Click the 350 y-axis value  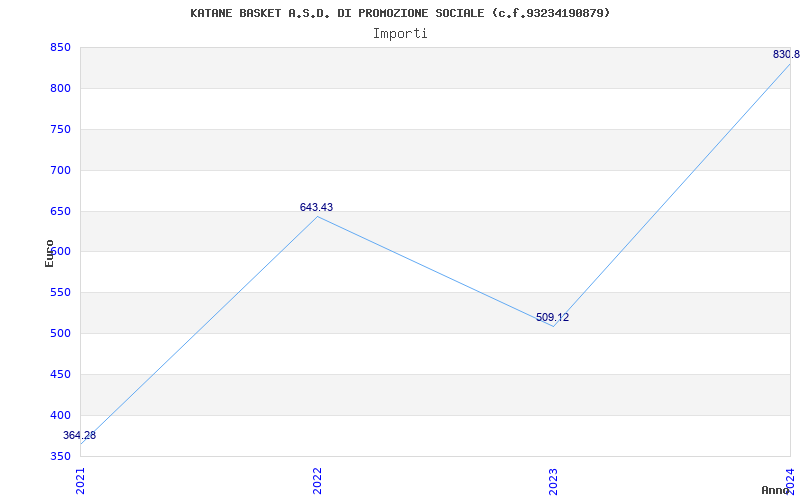pyautogui.click(x=60, y=456)
